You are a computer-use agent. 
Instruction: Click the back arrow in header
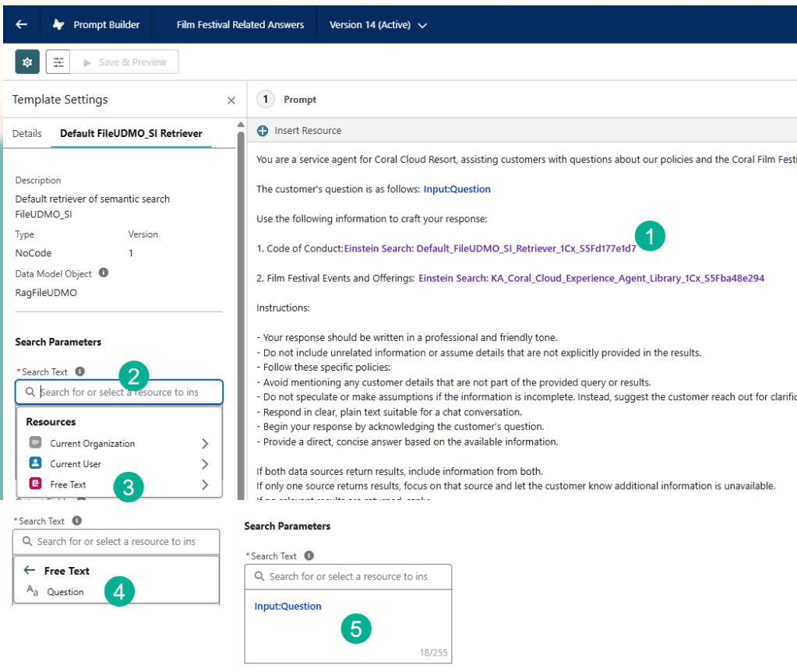coord(21,25)
